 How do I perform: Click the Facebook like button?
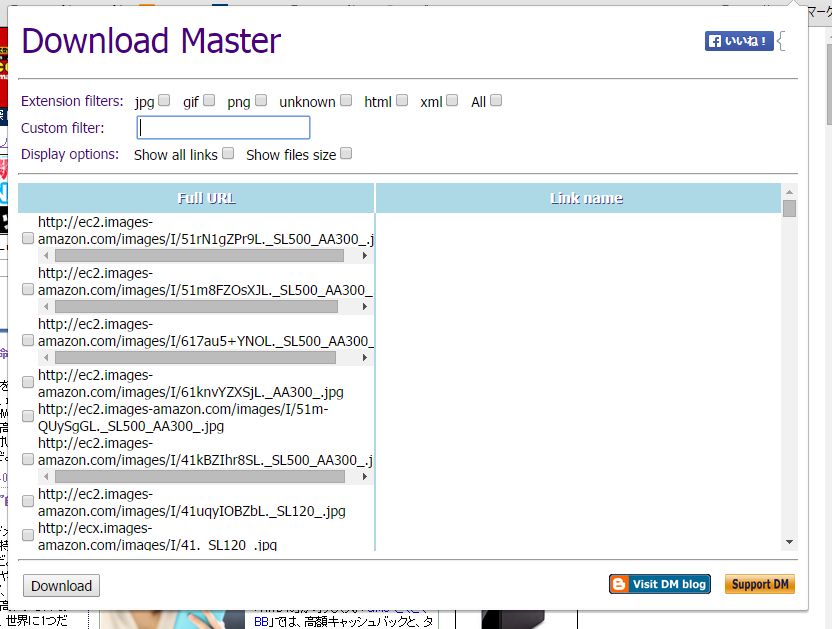739,41
